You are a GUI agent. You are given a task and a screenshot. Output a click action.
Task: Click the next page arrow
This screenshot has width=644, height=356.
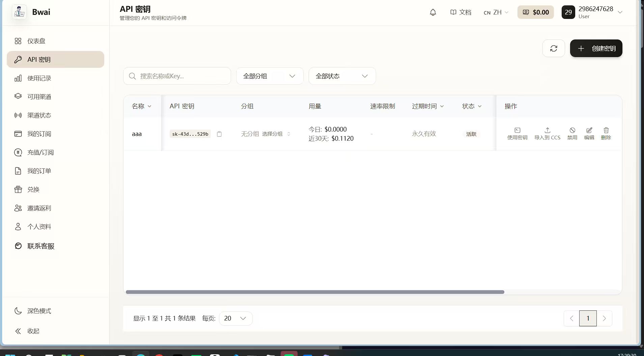tap(604, 318)
